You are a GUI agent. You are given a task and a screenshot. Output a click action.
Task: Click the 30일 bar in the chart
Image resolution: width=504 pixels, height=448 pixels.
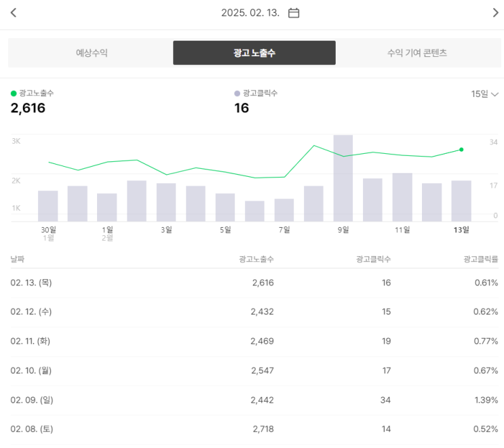click(x=48, y=205)
